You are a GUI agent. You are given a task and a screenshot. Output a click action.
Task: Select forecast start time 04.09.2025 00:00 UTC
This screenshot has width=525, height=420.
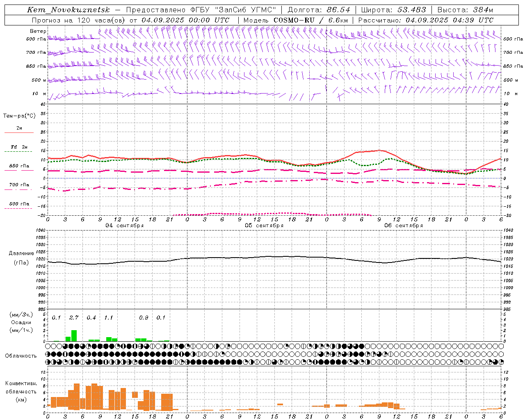(185, 20)
